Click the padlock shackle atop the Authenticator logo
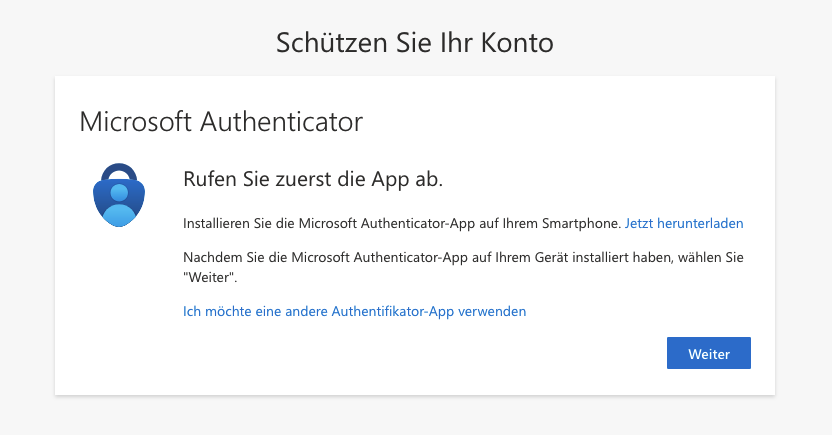This screenshot has width=832, height=435. (x=119, y=172)
